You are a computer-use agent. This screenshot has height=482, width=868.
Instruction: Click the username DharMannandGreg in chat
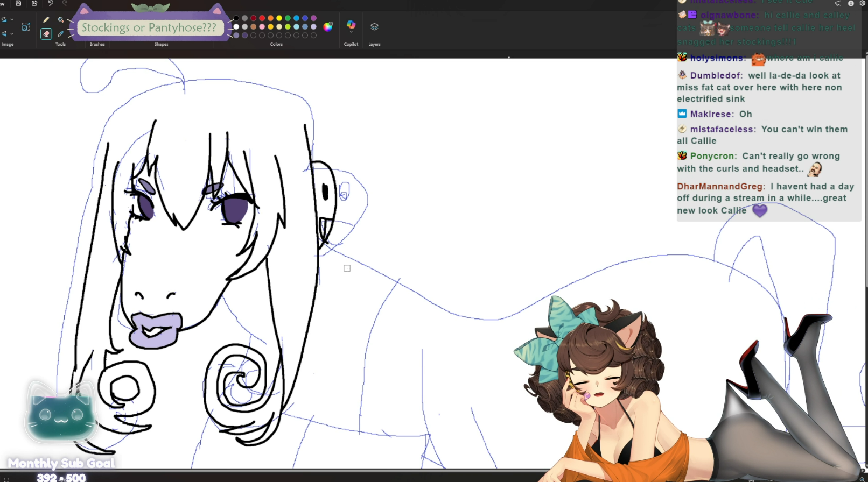tap(721, 186)
